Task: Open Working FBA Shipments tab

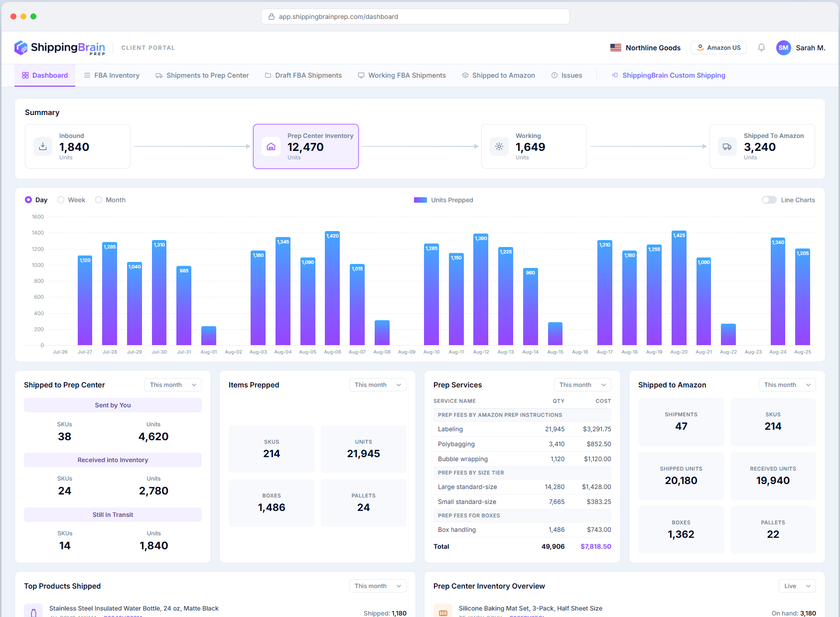Action: (x=402, y=75)
